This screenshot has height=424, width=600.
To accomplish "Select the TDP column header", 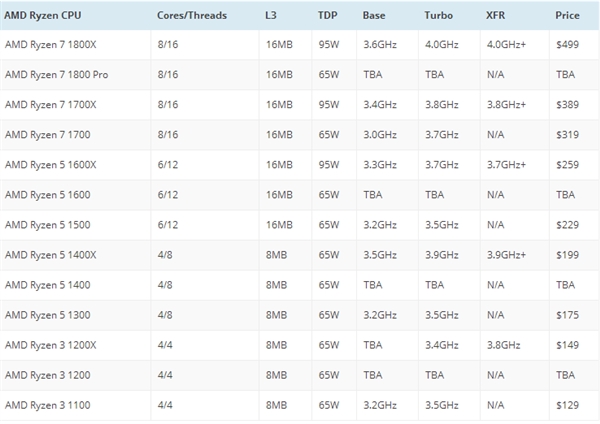I will [327, 17].
